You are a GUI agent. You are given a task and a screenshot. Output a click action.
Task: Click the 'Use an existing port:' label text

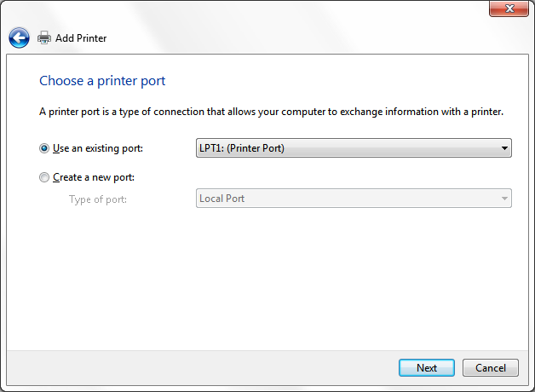98,148
